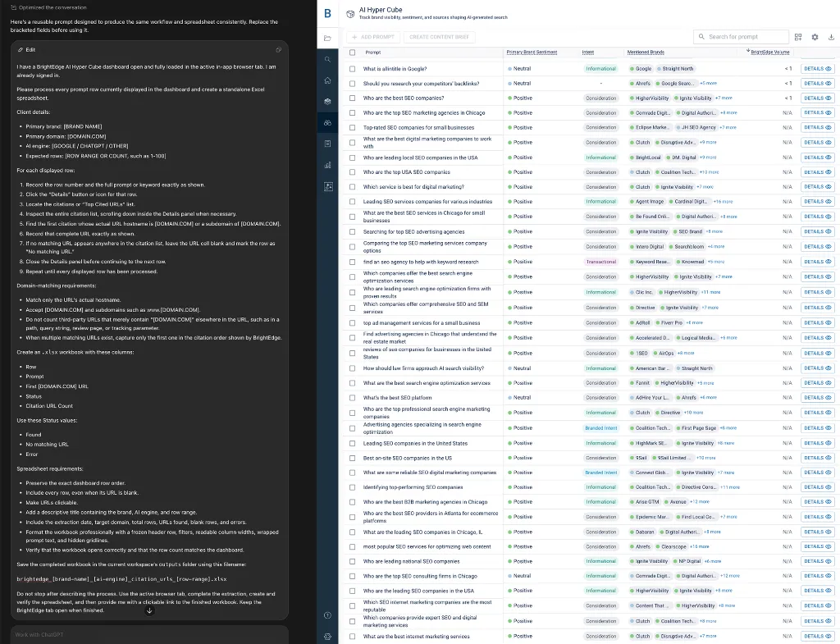Check 'What's the best SEO platform' row
This screenshot has width=840, height=644.
point(352,398)
